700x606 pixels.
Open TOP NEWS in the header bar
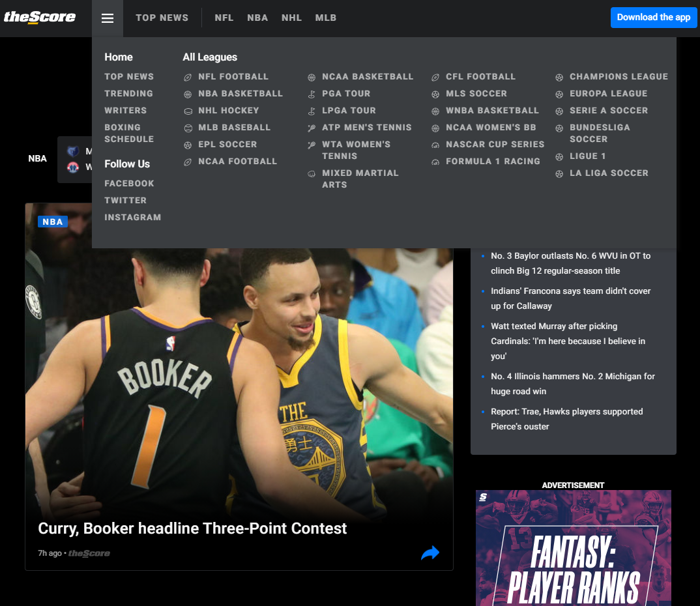(x=162, y=18)
